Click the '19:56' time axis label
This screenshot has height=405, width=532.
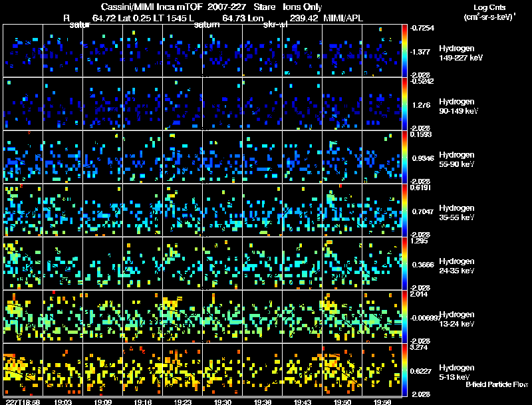click(382, 402)
